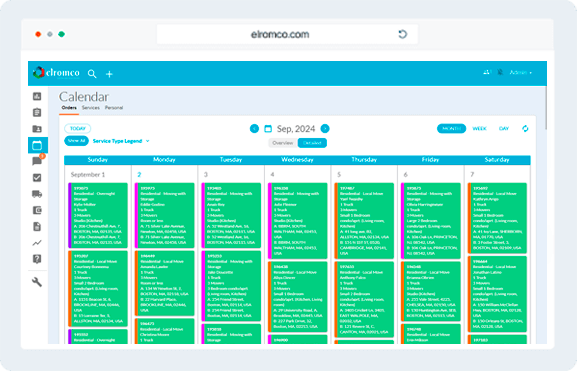Open the checkmark tasks sidebar icon
The width and height of the screenshot is (577, 371).
point(37,178)
